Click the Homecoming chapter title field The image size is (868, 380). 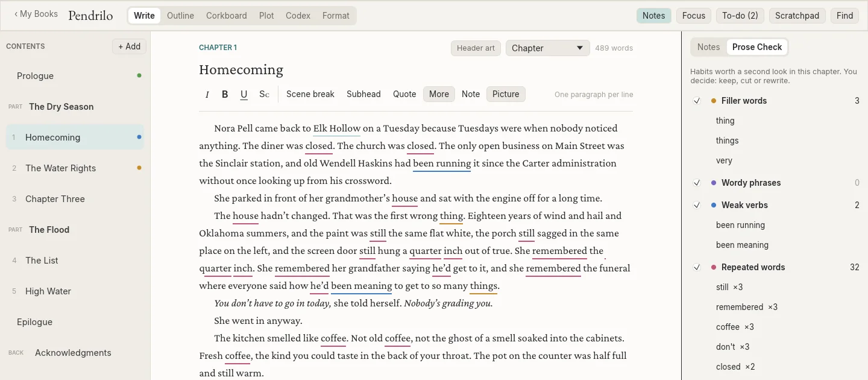click(x=416, y=70)
